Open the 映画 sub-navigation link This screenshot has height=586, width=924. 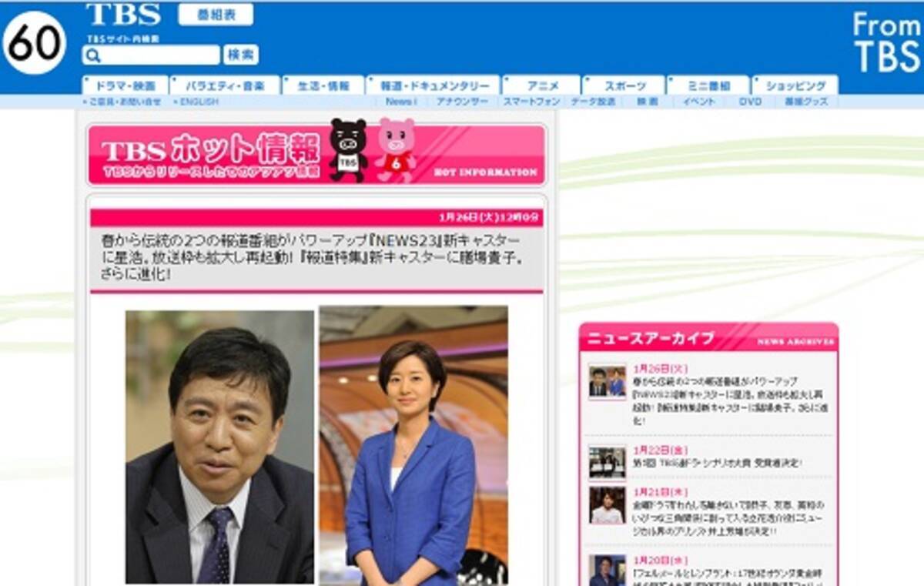(648, 102)
